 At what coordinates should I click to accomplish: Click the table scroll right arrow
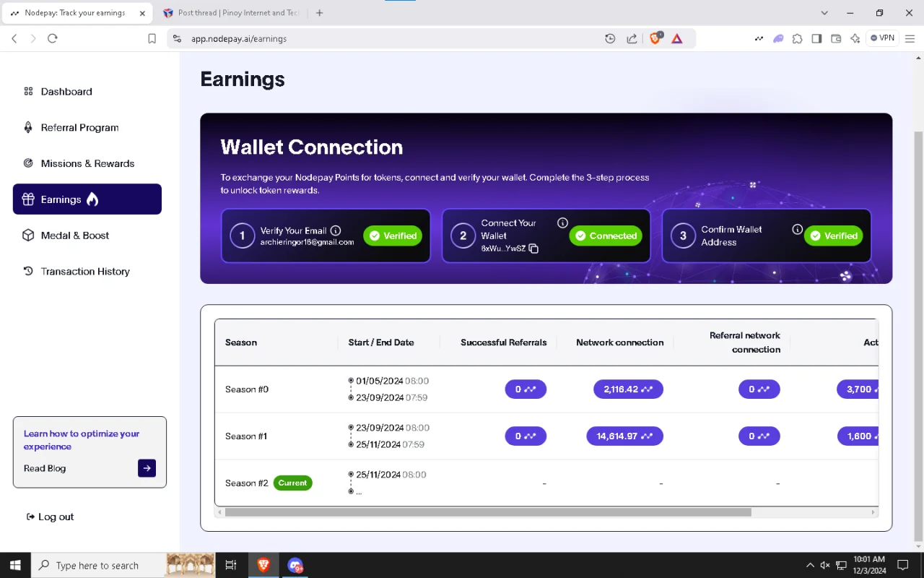pos(873,512)
